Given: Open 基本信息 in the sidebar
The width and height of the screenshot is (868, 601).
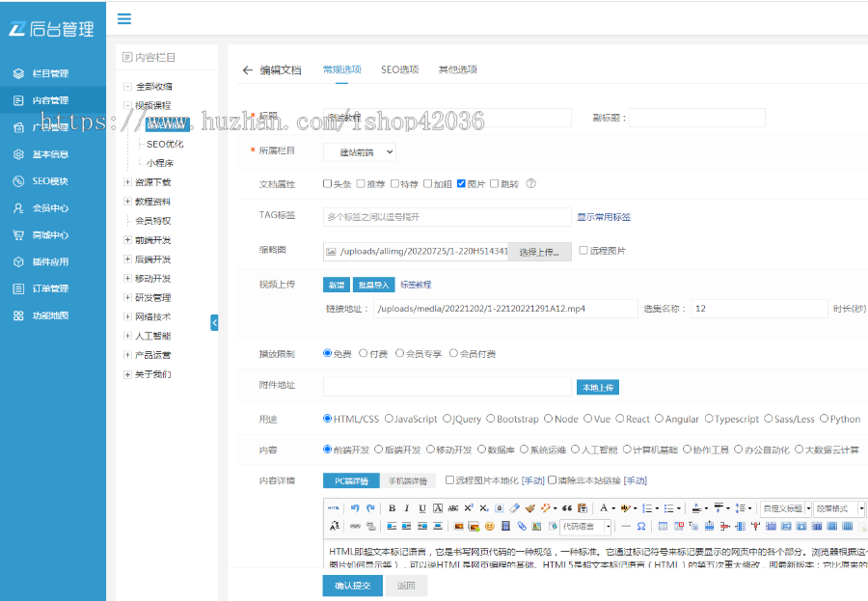Looking at the screenshot, I should tap(50, 154).
